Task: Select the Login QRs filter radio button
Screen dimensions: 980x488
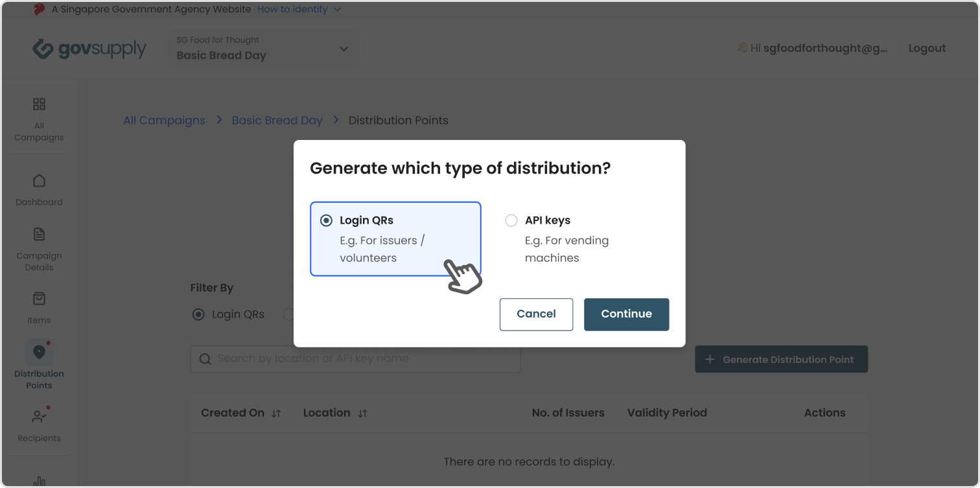Action: click(x=198, y=314)
